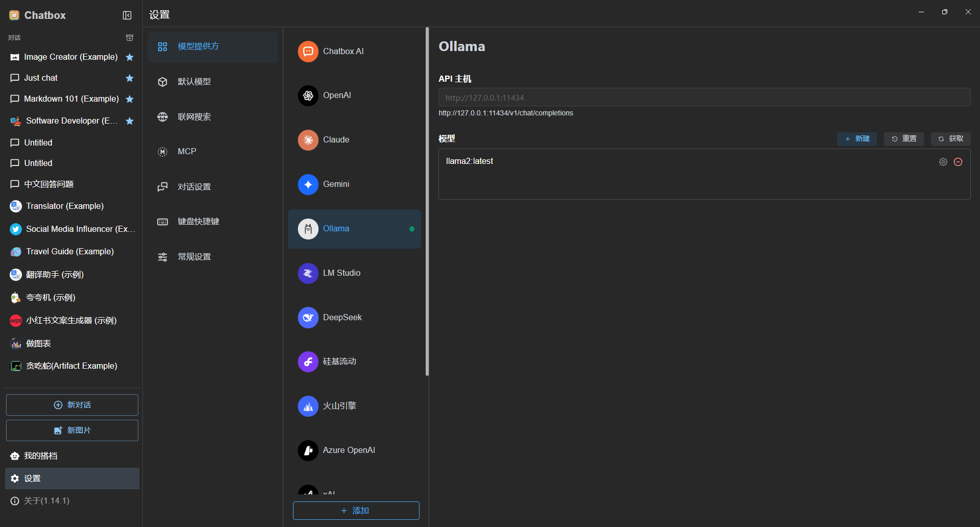
Task: Maximize the Chatbox window
Action: click(945, 12)
